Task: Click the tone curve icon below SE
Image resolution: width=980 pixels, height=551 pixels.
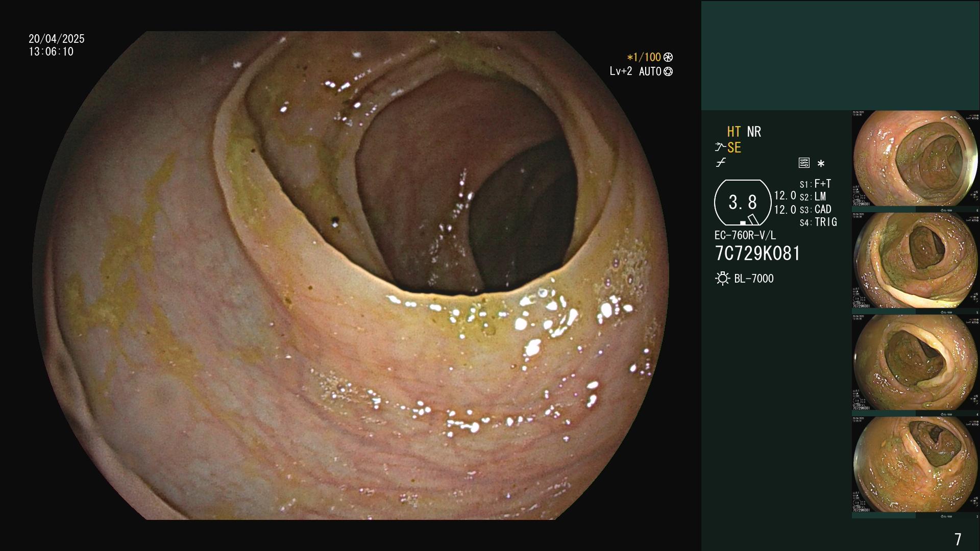Action: pos(721,163)
